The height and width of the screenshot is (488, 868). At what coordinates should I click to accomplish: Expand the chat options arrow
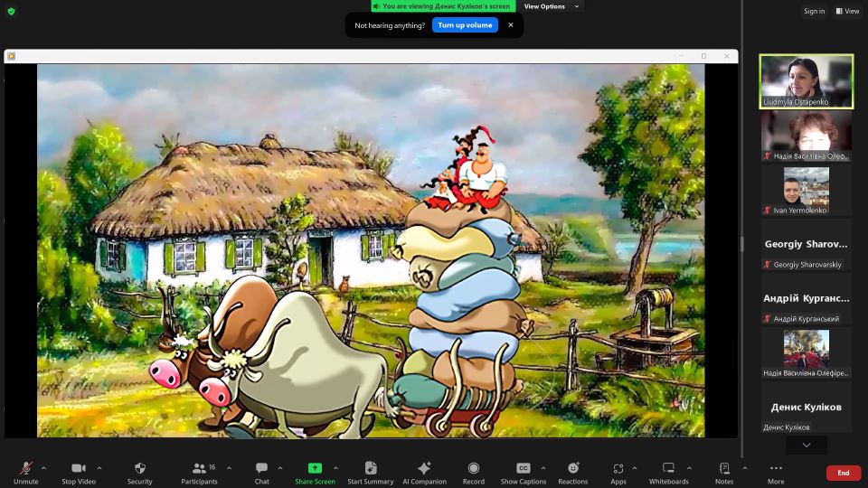point(280,468)
